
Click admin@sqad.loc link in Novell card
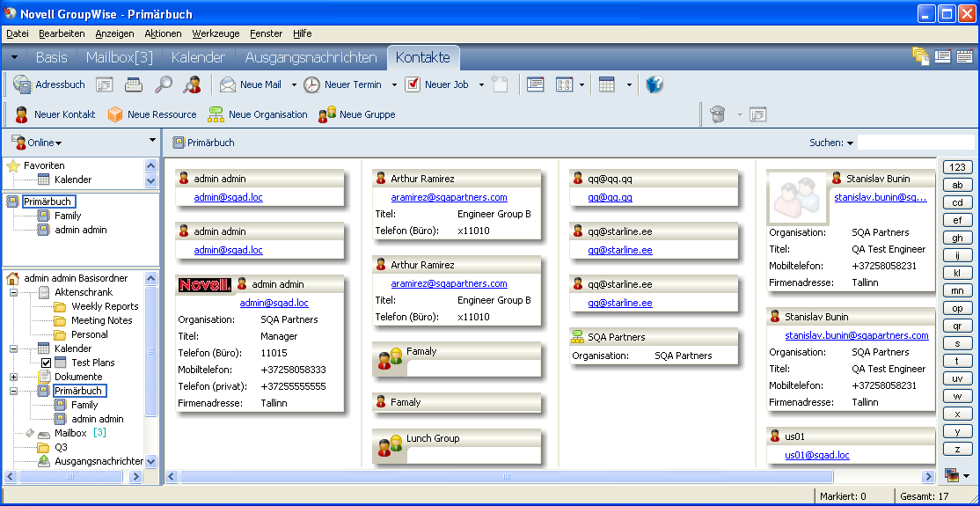(x=274, y=304)
